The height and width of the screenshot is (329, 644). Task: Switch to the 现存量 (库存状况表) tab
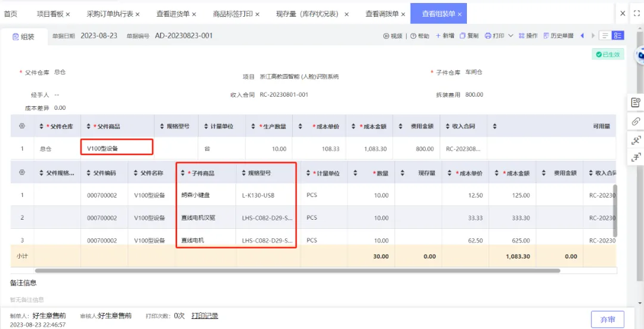pos(312,14)
